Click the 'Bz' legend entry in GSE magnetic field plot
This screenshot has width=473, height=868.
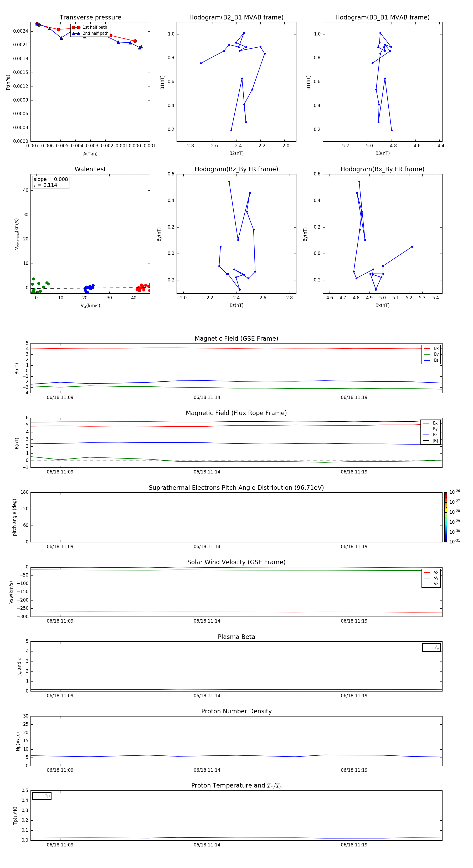pos(431,360)
